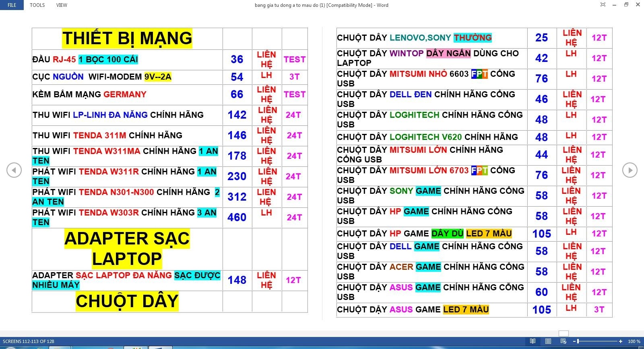Select CHUỘT DÂY SONY GAME text
The width and height of the screenshot is (644, 349).
click(x=431, y=196)
